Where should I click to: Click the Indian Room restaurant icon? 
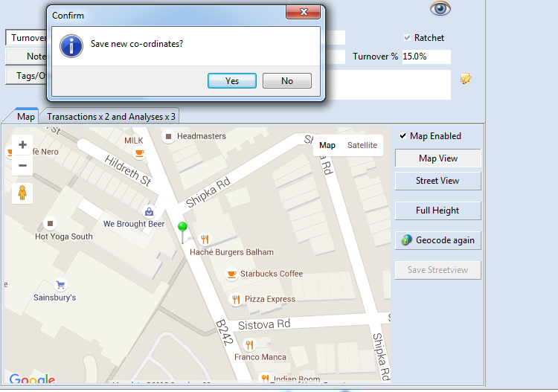(265, 379)
